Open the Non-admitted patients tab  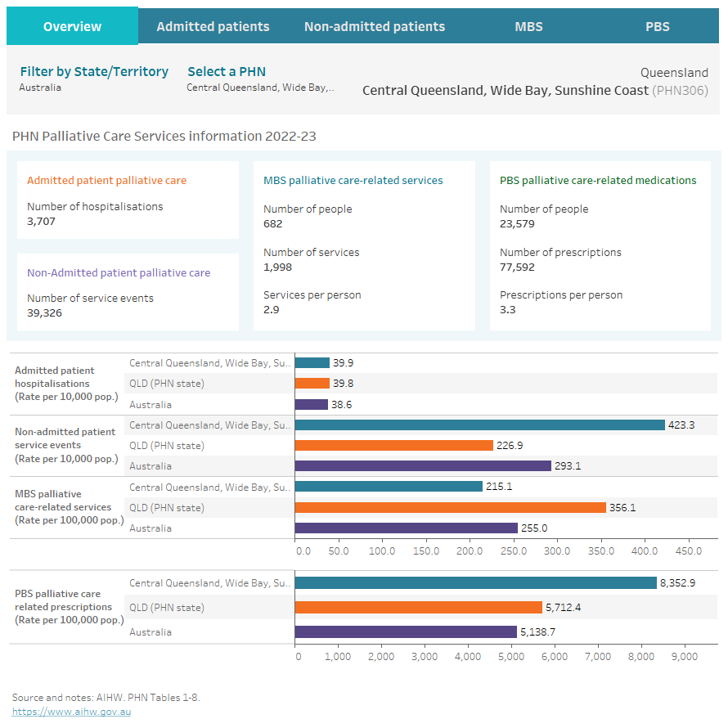pyautogui.click(x=375, y=27)
